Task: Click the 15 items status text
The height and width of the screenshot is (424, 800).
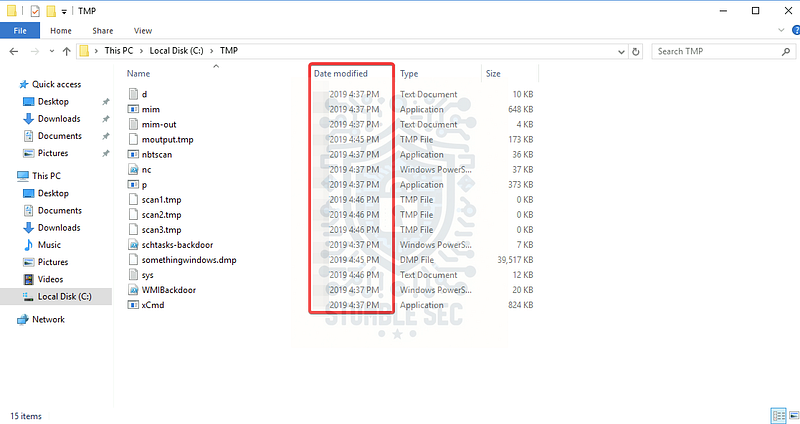Action: click(x=26, y=416)
